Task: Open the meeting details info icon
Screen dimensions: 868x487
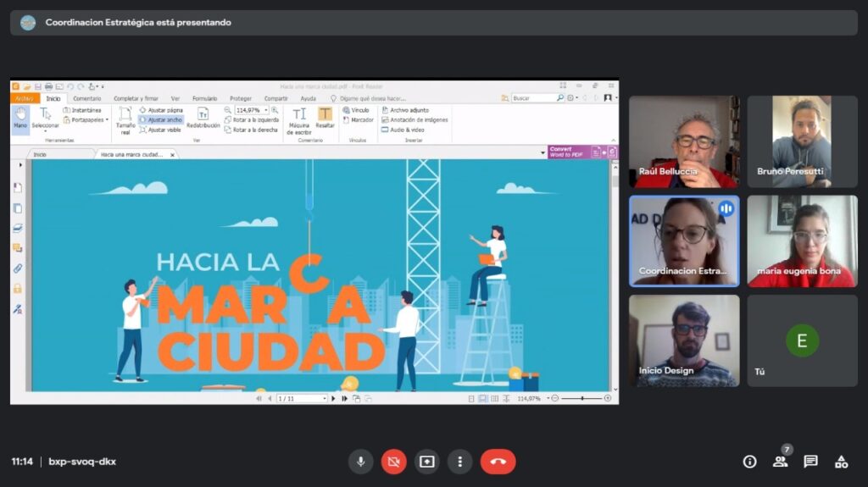Action: 749,462
